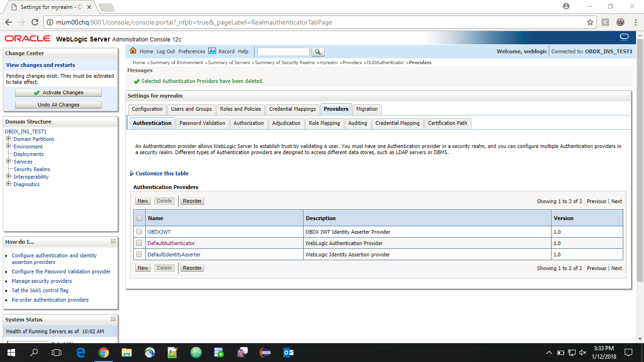Click the Home house icon in console toolbar
This screenshot has height=362, width=644.
point(133,51)
